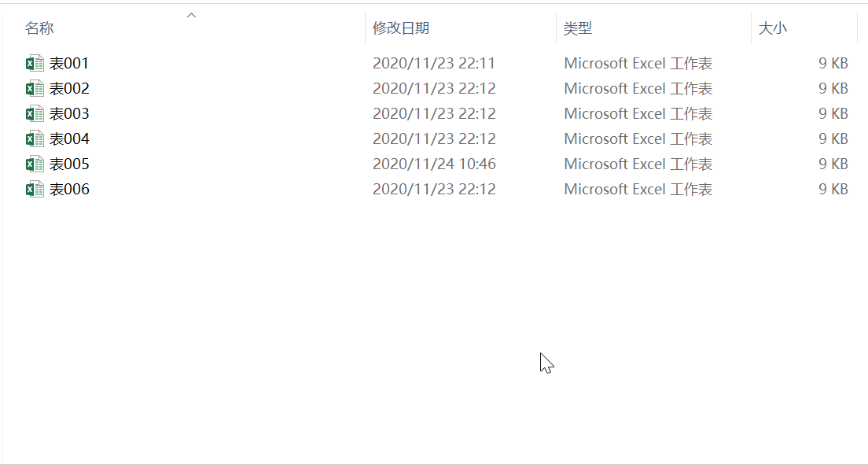This screenshot has height=465, width=868.
Task: Sort files by 类型 column header
Action: [577, 28]
